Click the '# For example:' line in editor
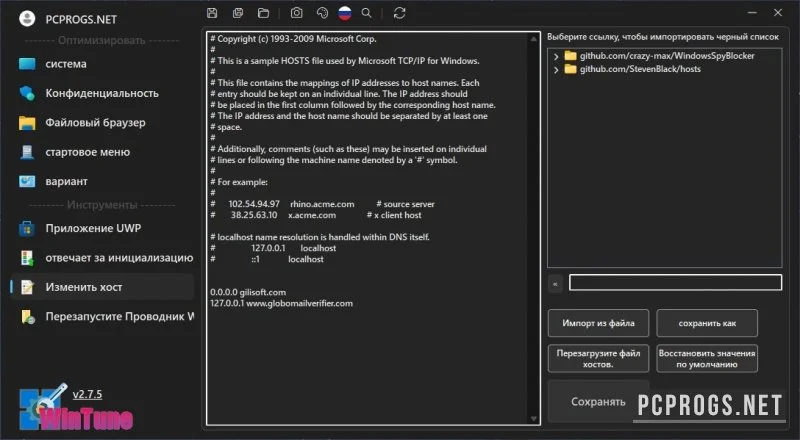The height and width of the screenshot is (440, 800). (x=239, y=182)
